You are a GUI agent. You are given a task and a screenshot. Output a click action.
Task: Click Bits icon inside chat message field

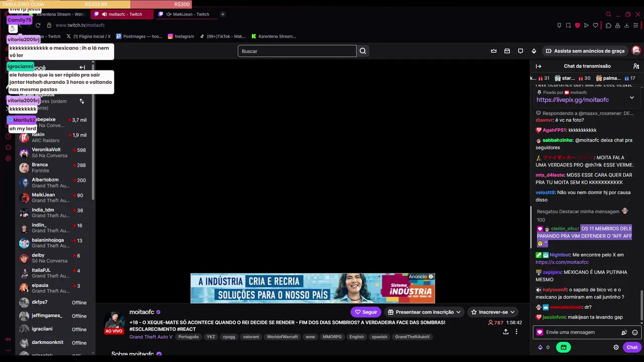(x=624, y=332)
